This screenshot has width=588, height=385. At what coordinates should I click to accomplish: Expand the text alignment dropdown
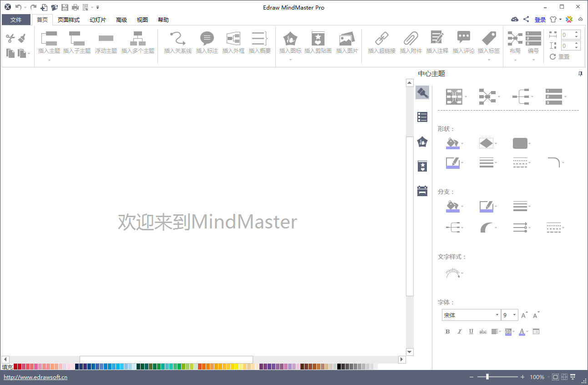click(x=500, y=332)
